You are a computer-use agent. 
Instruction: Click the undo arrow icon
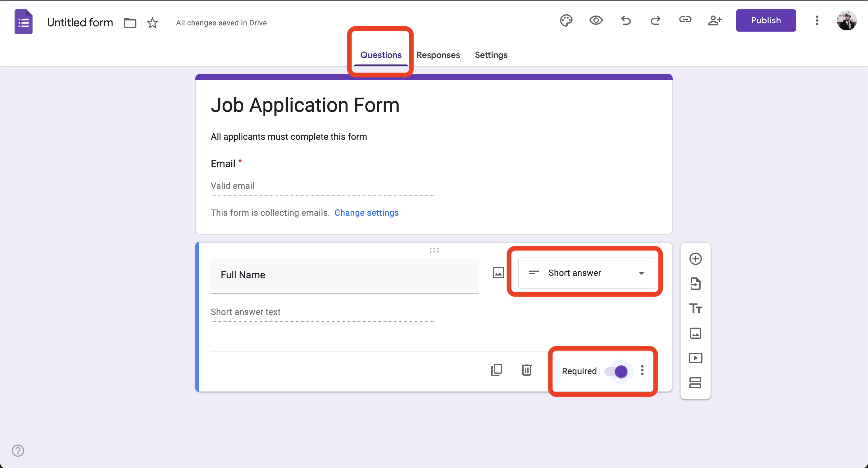pos(626,20)
